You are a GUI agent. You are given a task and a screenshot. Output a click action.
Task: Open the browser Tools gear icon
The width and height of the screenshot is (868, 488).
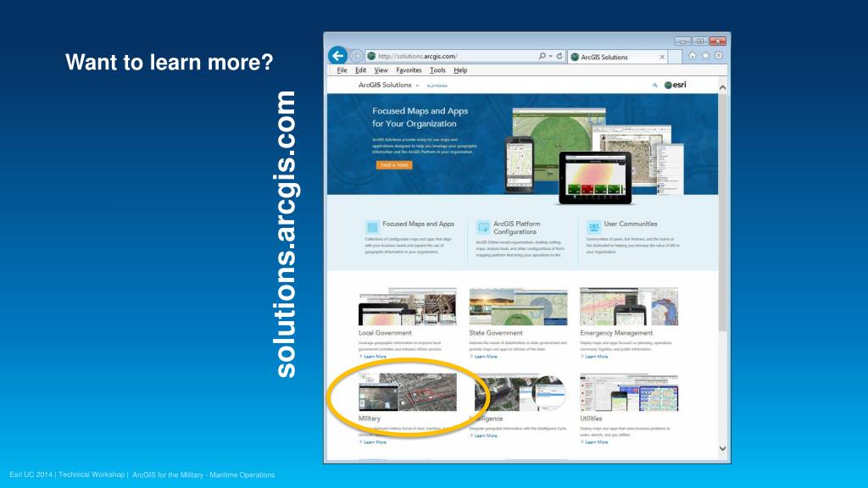point(719,55)
